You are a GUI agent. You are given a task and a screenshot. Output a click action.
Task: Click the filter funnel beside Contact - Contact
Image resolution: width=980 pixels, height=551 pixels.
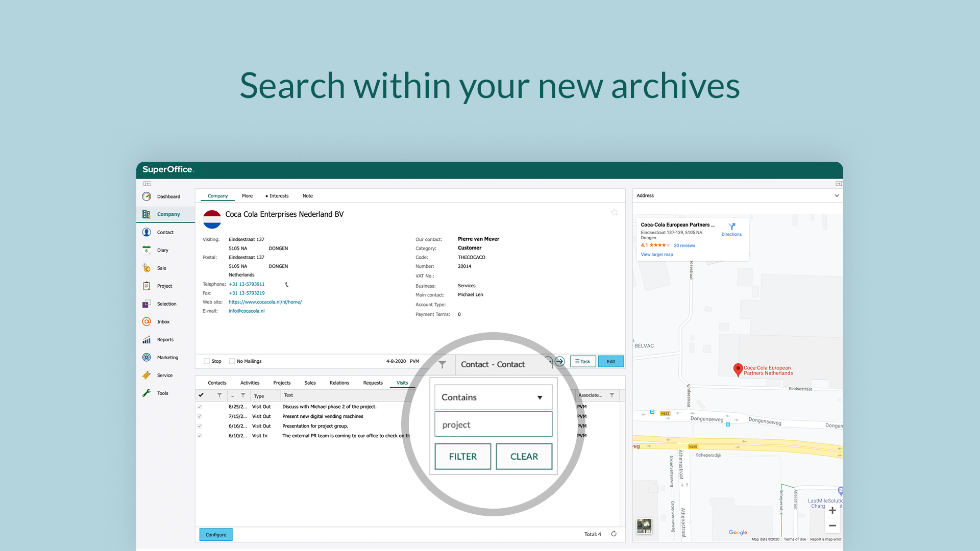[x=442, y=364]
